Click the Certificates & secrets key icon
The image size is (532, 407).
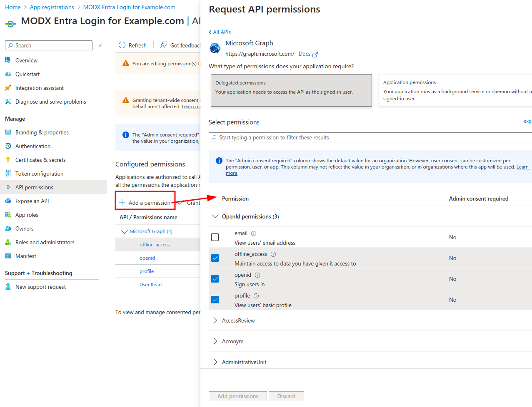click(x=8, y=160)
